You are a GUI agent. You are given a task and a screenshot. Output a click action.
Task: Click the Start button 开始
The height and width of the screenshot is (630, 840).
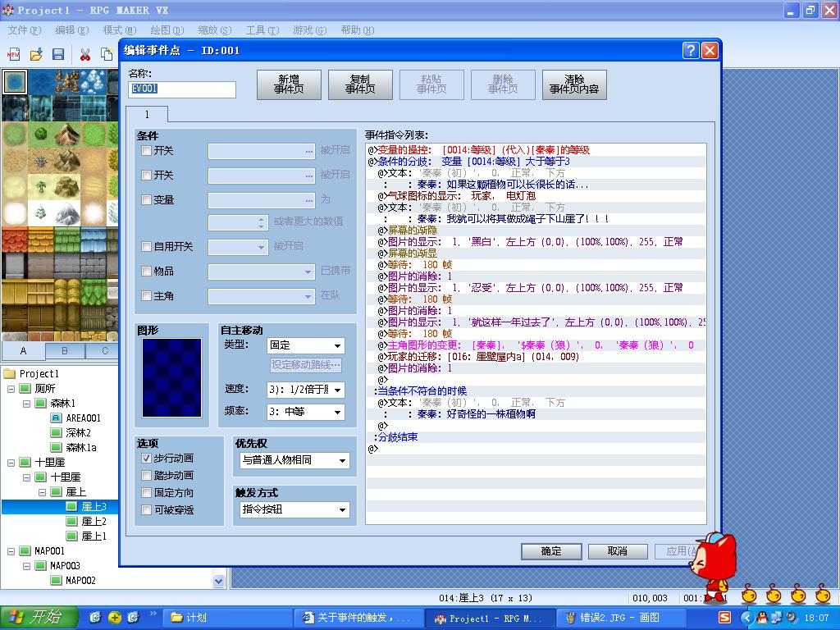(39, 617)
